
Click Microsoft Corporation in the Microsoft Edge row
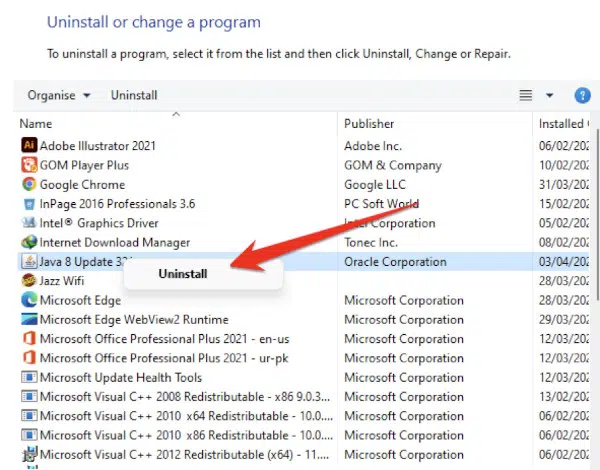[x=404, y=300]
